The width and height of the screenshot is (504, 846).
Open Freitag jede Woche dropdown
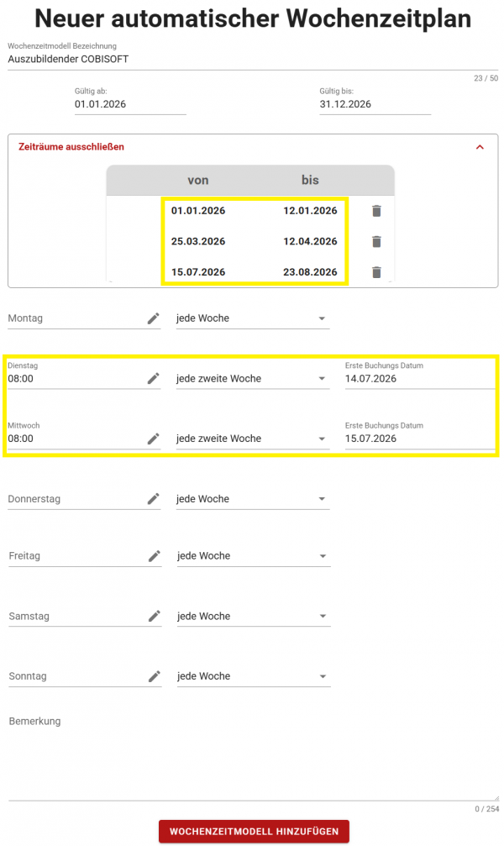[254, 556]
